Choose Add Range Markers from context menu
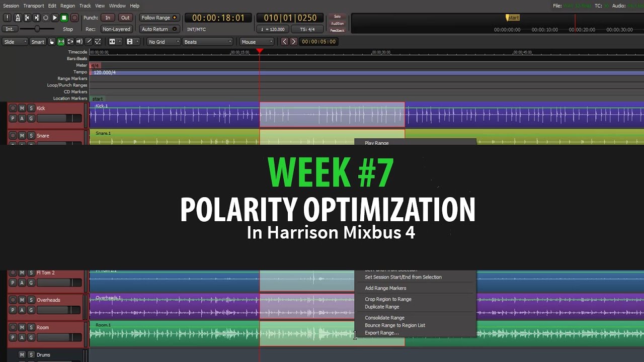Screen dimensions: 644x362 (x=385, y=288)
